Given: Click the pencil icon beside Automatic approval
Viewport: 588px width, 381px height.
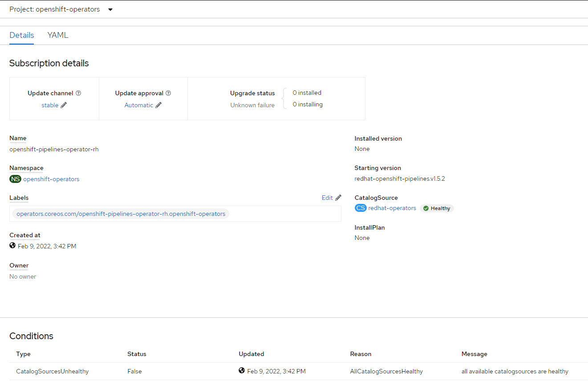Looking at the screenshot, I should [158, 105].
